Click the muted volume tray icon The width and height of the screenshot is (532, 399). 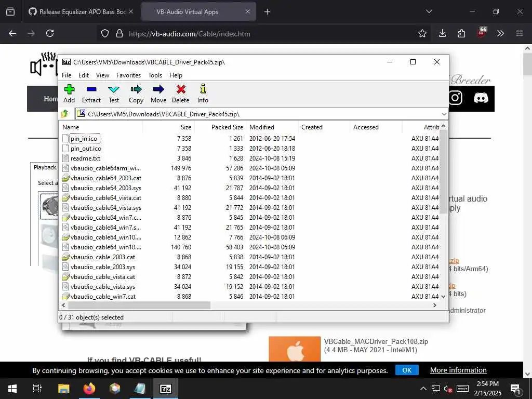tap(448, 389)
